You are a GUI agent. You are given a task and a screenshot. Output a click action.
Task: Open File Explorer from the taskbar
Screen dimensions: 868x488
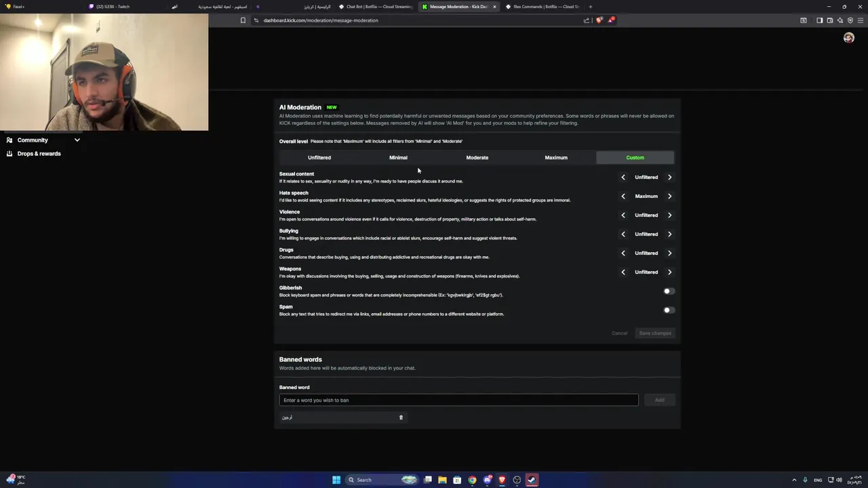pos(442,480)
